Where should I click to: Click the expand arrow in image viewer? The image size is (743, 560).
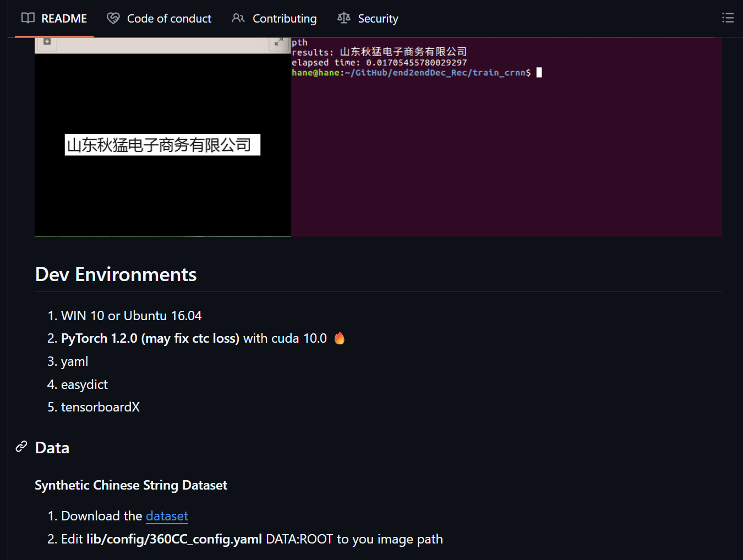[x=279, y=42]
